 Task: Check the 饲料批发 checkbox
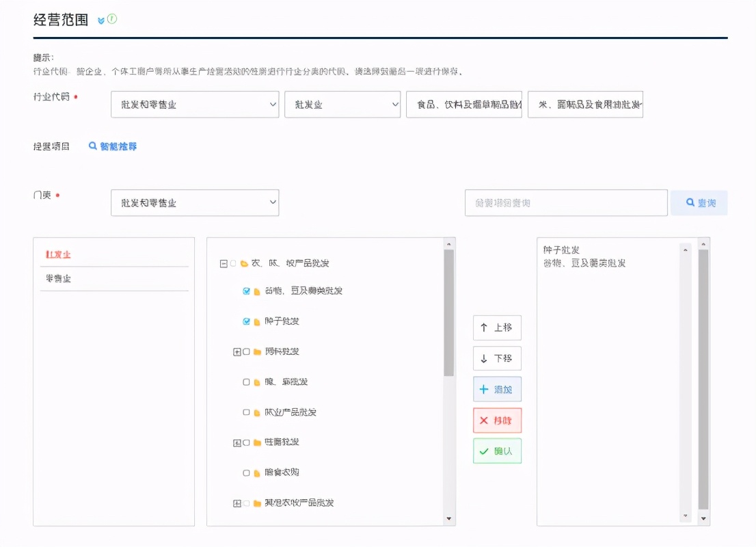coord(246,351)
